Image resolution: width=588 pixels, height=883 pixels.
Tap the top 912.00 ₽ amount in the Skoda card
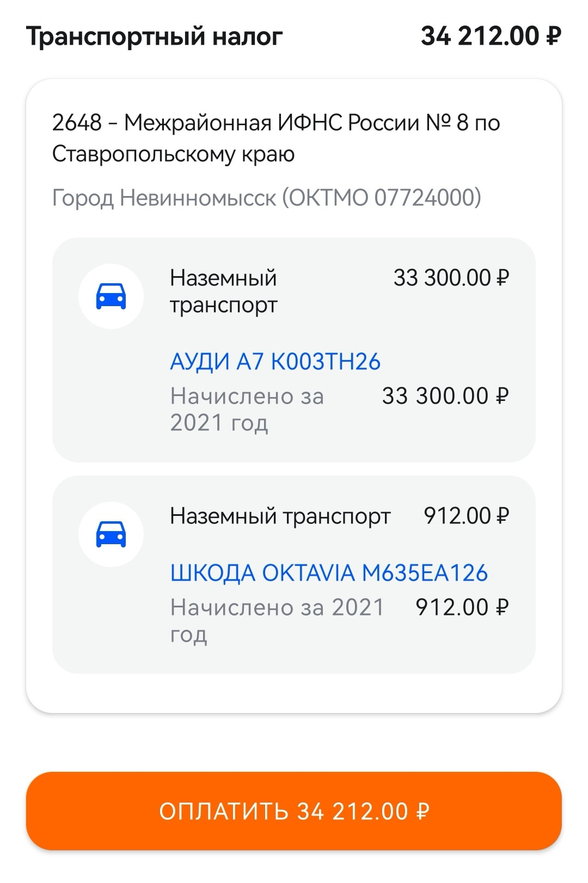(466, 516)
